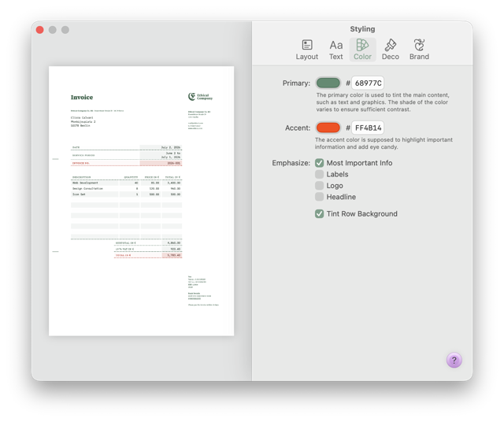Click the Description column header in preview
The height and width of the screenshot is (422, 504).
point(82,177)
